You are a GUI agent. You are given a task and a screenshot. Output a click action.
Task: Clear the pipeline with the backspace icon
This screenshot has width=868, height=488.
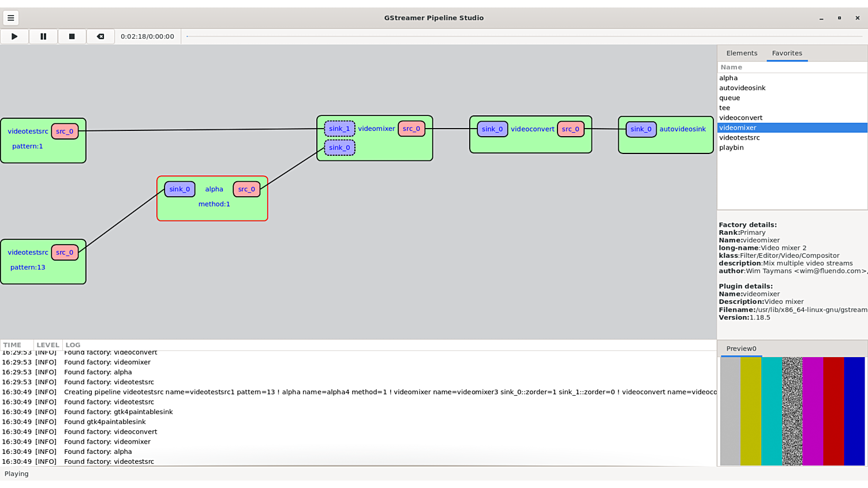tap(100, 36)
